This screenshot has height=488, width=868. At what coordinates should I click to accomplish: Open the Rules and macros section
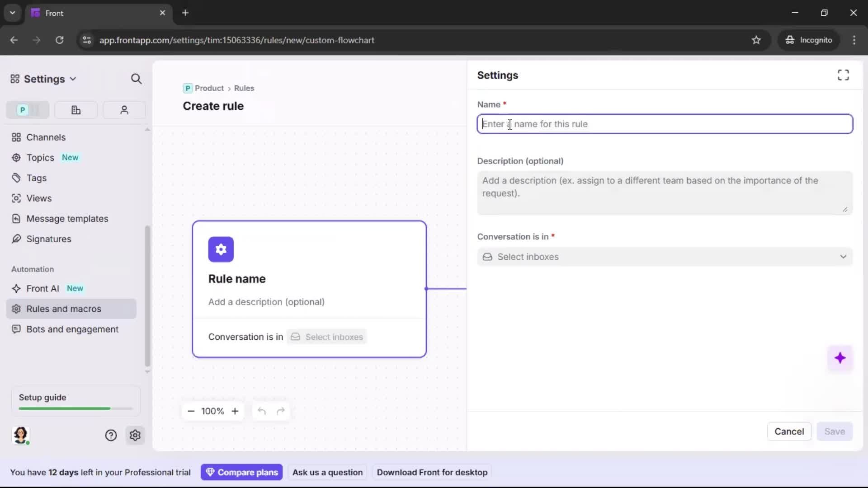[64, 309]
